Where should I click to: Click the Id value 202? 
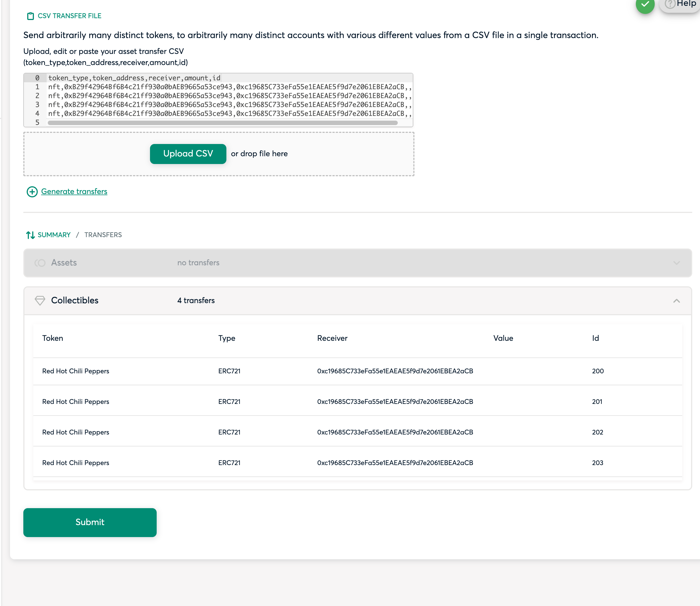tap(597, 432)
